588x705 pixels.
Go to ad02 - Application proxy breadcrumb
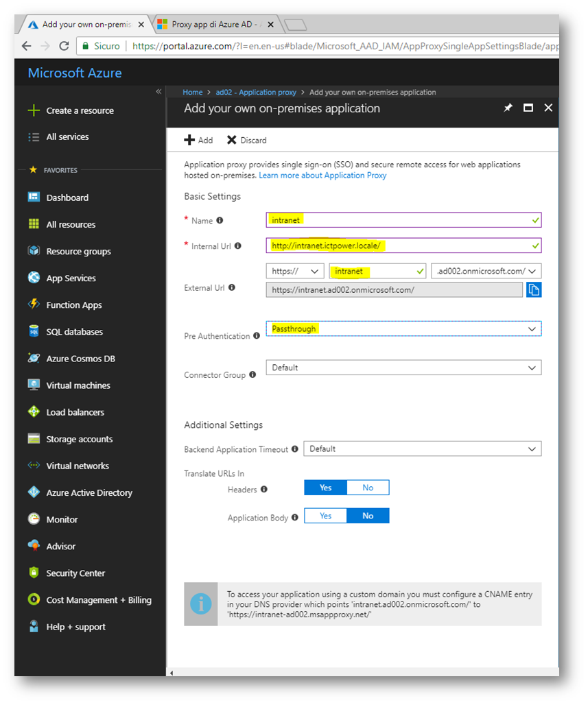pos(256,92)
